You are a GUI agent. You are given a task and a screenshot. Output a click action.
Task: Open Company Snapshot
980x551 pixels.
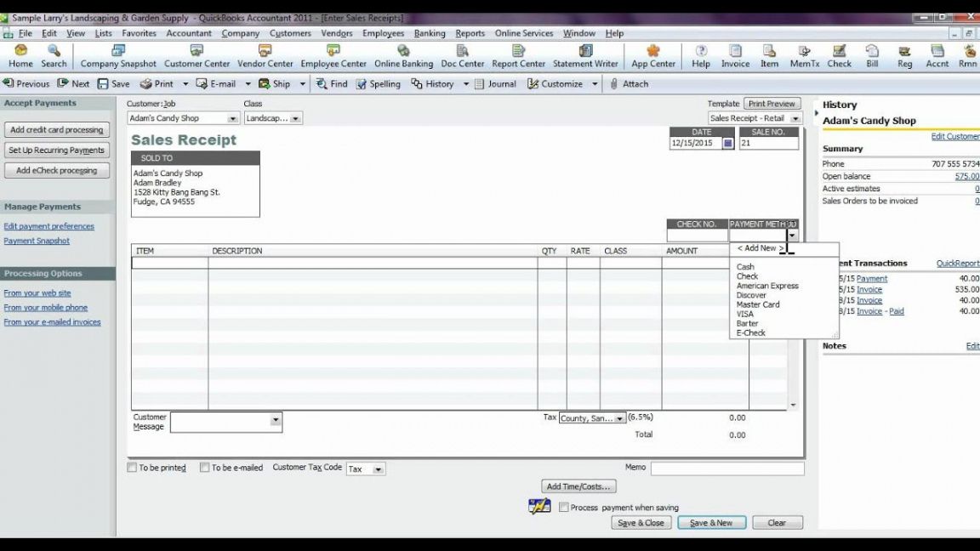click(118, 55)
